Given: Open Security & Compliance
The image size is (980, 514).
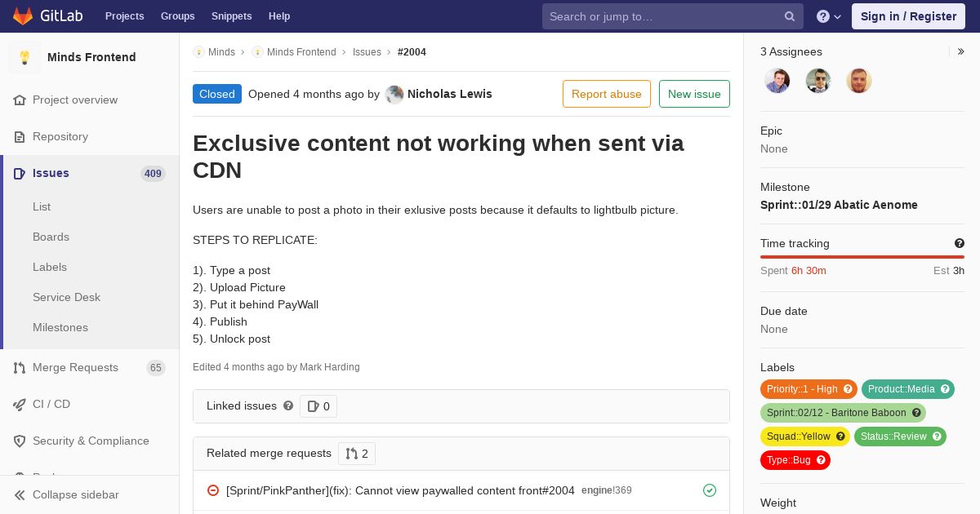Looking at the screenshot, I should pos(91,441).
